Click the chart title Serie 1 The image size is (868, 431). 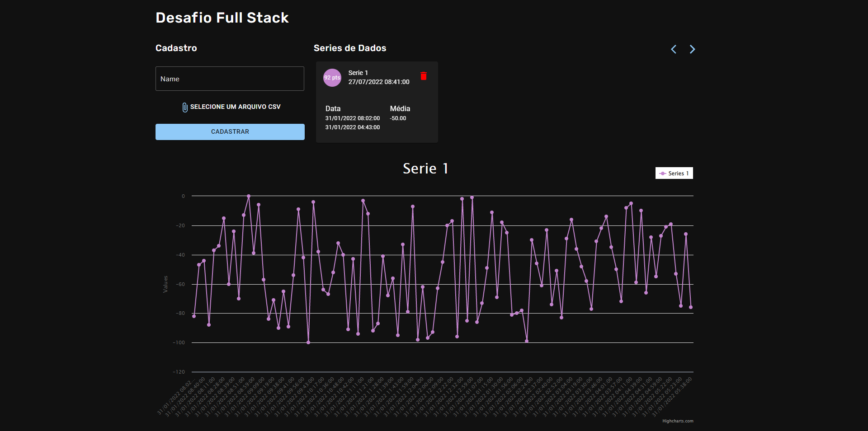tap(425, 169)
